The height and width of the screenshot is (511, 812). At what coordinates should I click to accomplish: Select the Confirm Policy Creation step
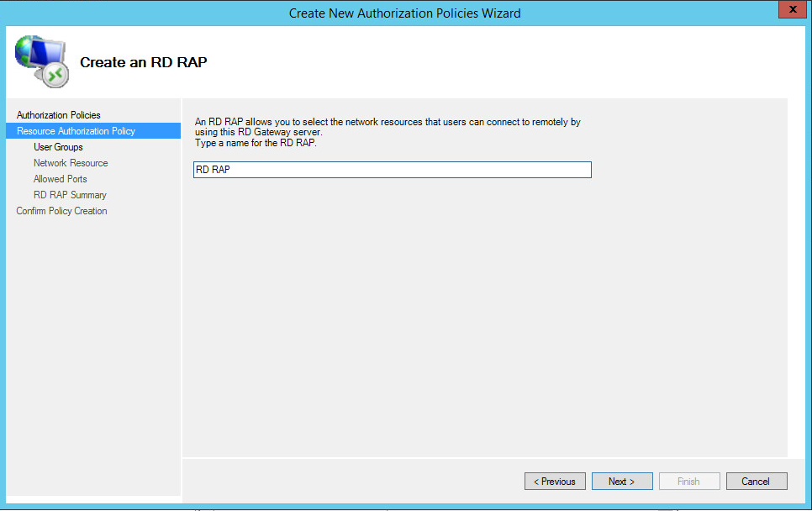(x=61, y=211)
